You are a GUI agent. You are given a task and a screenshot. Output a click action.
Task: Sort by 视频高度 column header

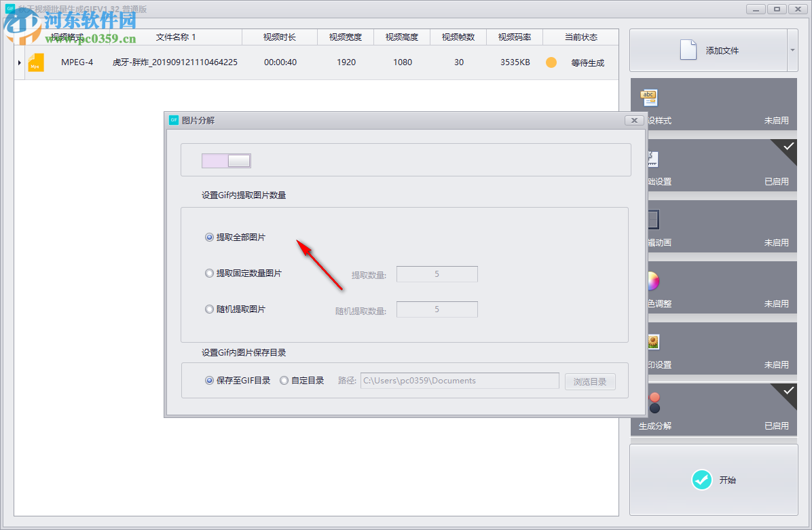[x=402, y=37]
